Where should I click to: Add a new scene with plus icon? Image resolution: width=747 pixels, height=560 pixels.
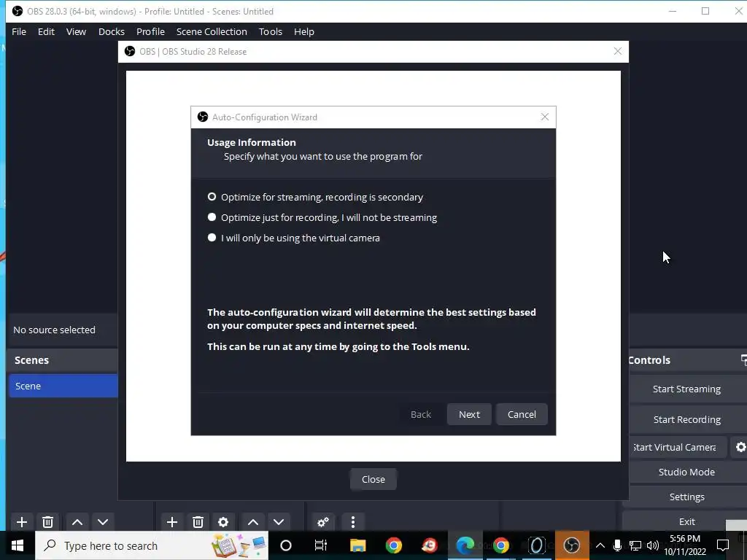[21, 522]
